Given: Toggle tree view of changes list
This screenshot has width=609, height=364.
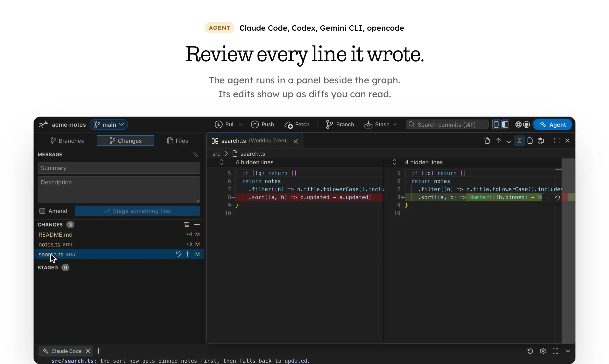Looking at the screenshot, I should click(186, 224).
